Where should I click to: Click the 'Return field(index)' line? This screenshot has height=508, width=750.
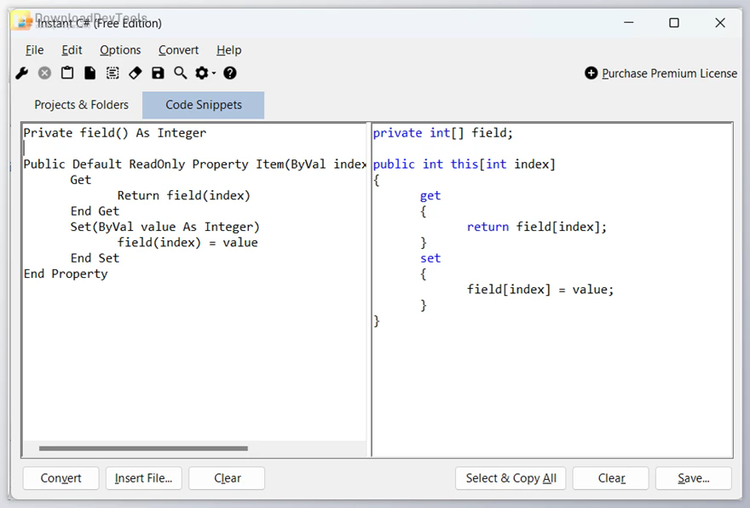pos(184,195)
